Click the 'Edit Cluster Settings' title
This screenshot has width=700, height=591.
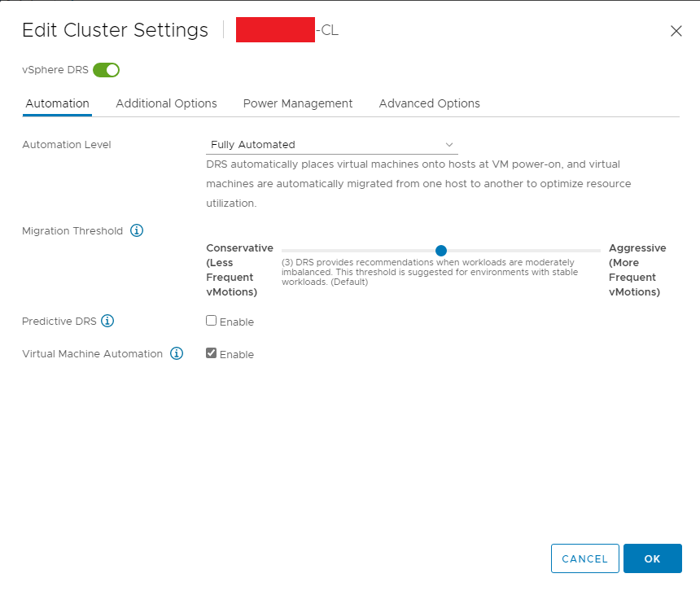point(116,30)
